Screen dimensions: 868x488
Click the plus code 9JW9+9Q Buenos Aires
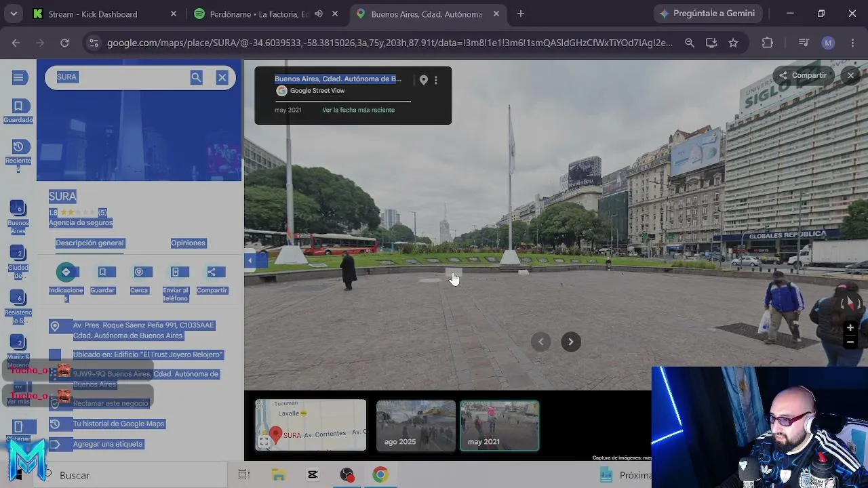point(146,379)
